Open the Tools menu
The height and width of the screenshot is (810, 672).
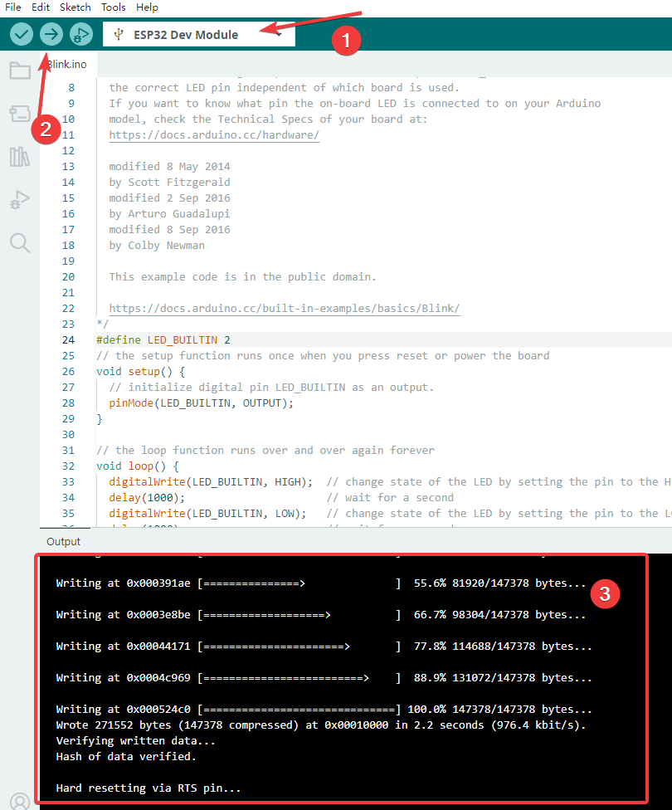point(113,7)
